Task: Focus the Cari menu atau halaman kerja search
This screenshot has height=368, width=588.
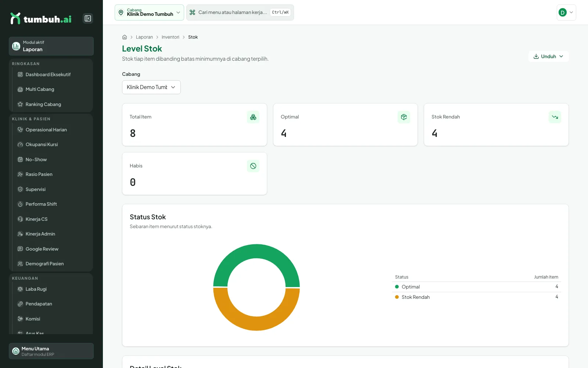Action: 240,13
